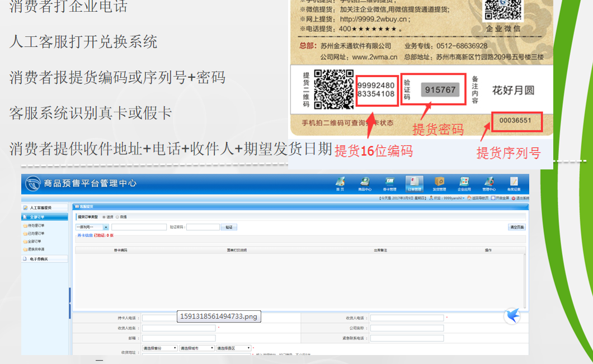Switch to the 订单管理 tab
This screenshot has width=593, height=364.
point(414,183)
